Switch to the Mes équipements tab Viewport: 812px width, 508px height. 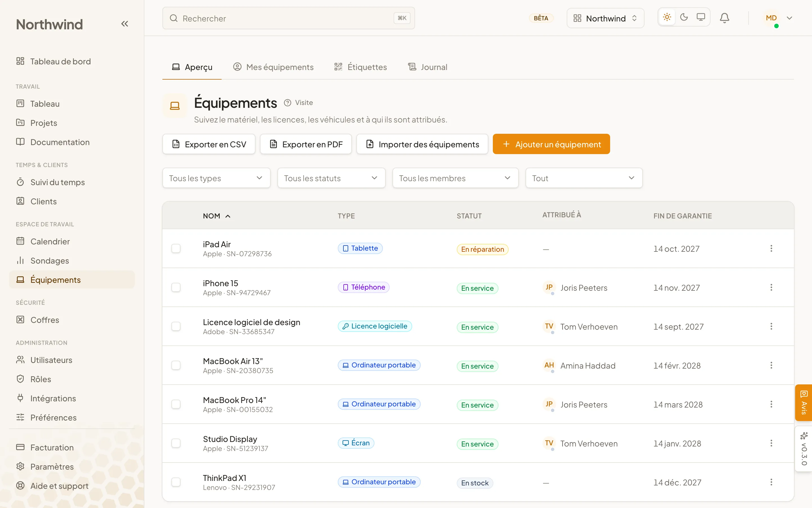tap(273, 67)
